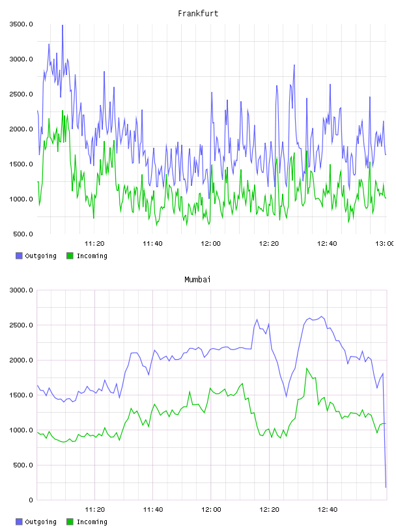The image size is (396, 532).
Task: Click the blue Outgoing swatch in the Frankfurt legend
Action: point(19,256)
